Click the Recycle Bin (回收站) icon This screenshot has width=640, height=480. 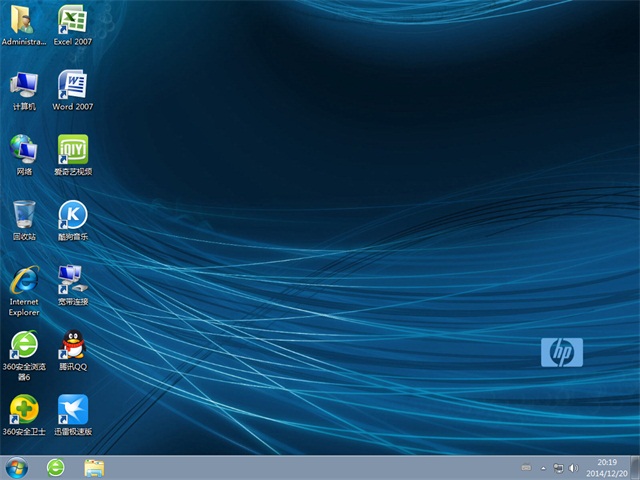(24, 214)
